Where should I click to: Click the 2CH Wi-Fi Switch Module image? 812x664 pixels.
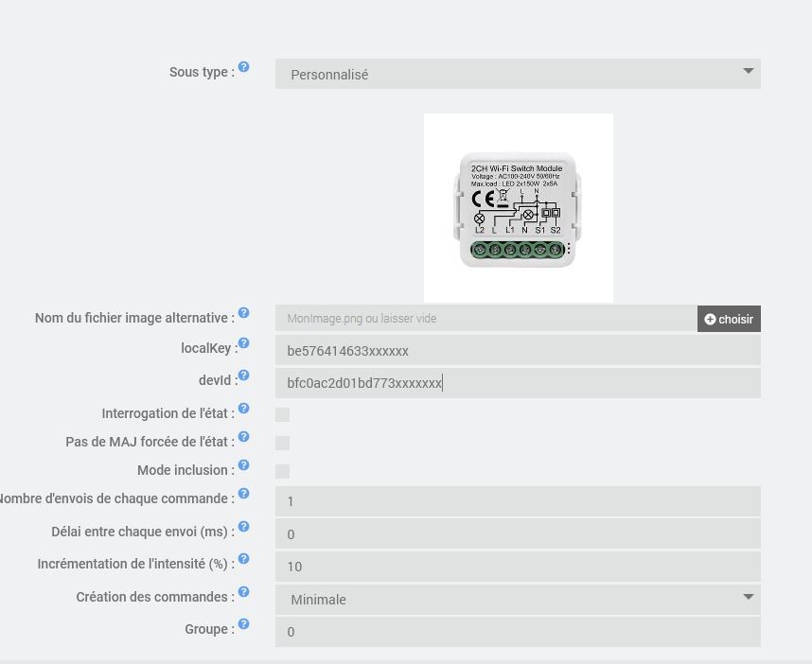click(519, 208)
